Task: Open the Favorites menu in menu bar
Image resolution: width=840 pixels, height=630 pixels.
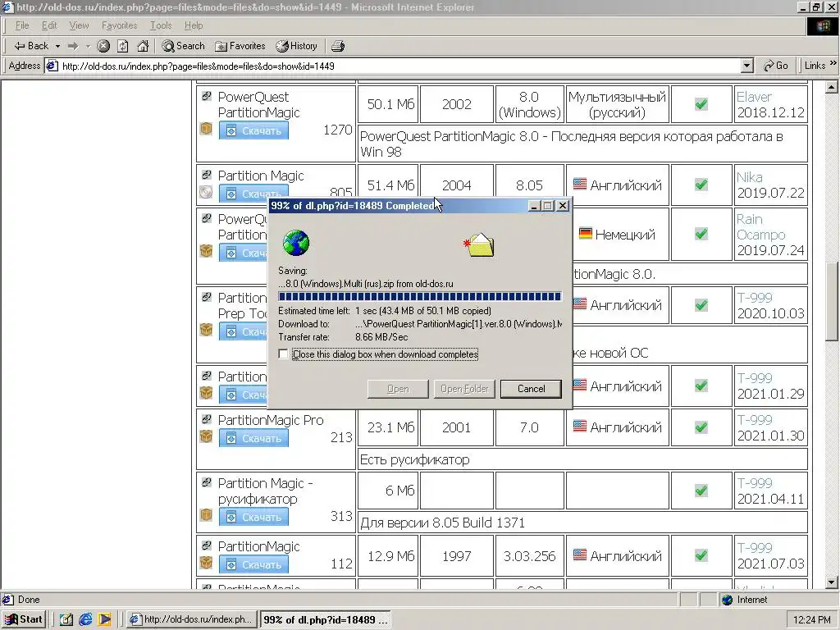Action: [x=119, y=25]
